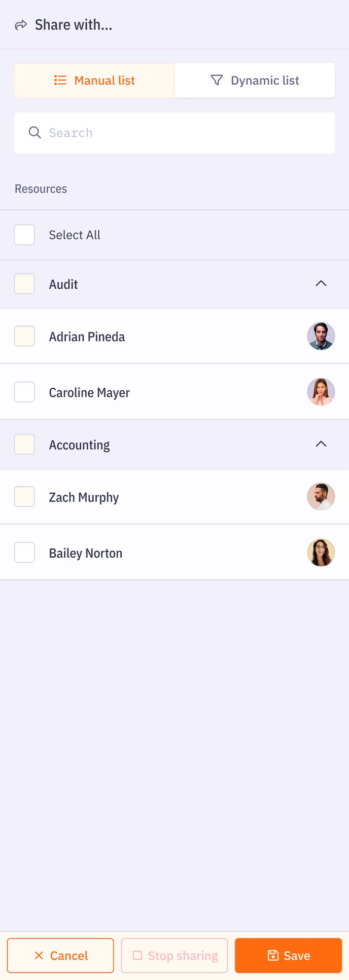Click the list icon on Manual list
Image resolution: width=349 pixels, height=980 pixels.
click(x=60, y=80)
